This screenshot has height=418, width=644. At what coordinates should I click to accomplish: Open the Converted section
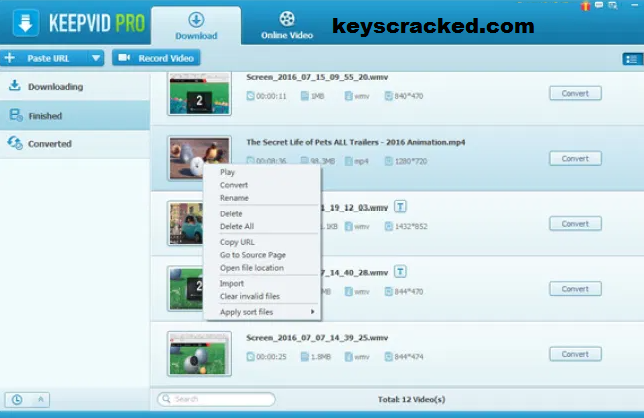(x=75, y=144)
